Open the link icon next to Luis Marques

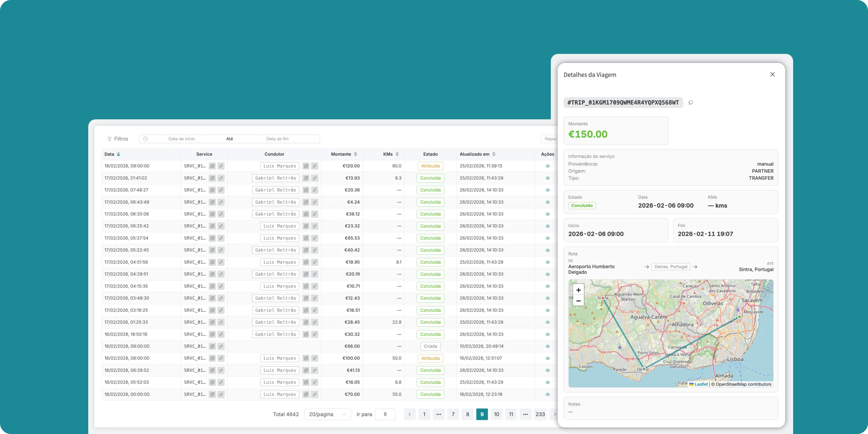(x=314, y=166)
